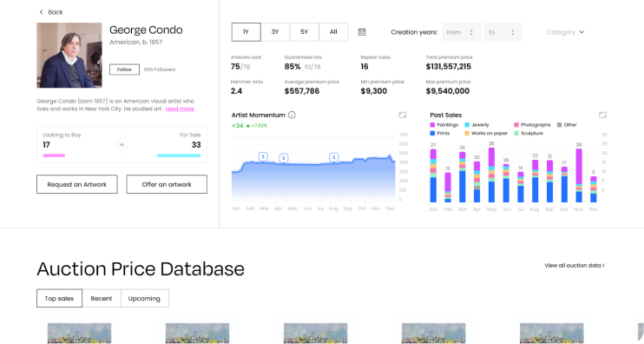Open George Condo's portrait photo

69,55
